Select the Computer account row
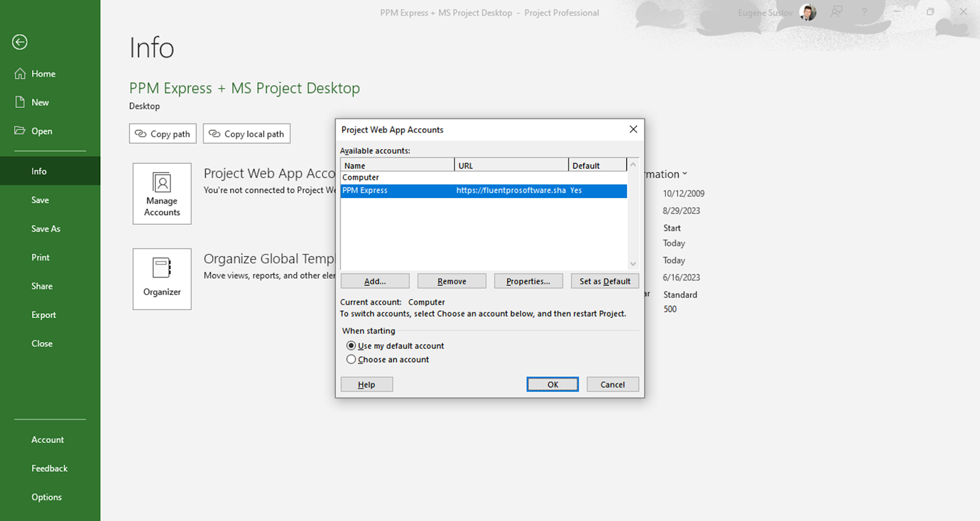The height and width of the screenshot is (521, 980). click(x=484, y=178)
